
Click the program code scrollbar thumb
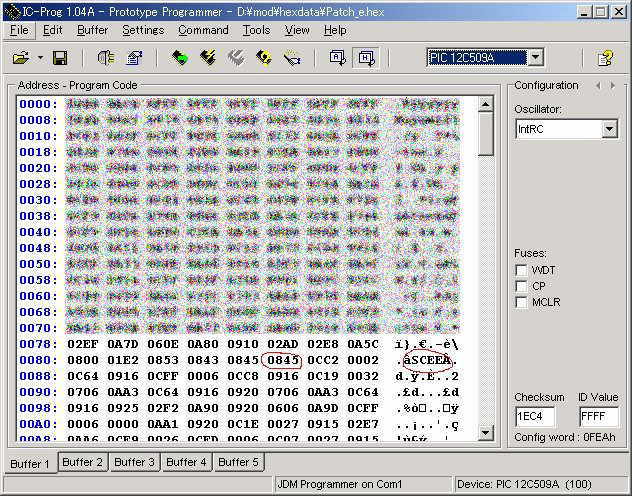point(486,134)
